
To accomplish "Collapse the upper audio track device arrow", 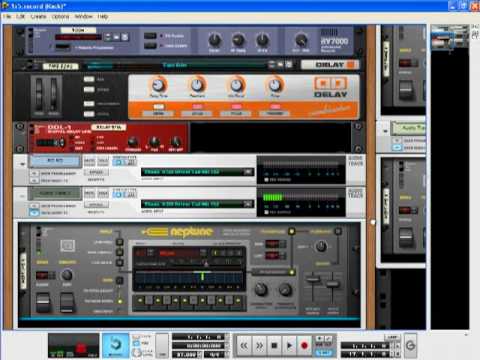I will tap(22, 164).
